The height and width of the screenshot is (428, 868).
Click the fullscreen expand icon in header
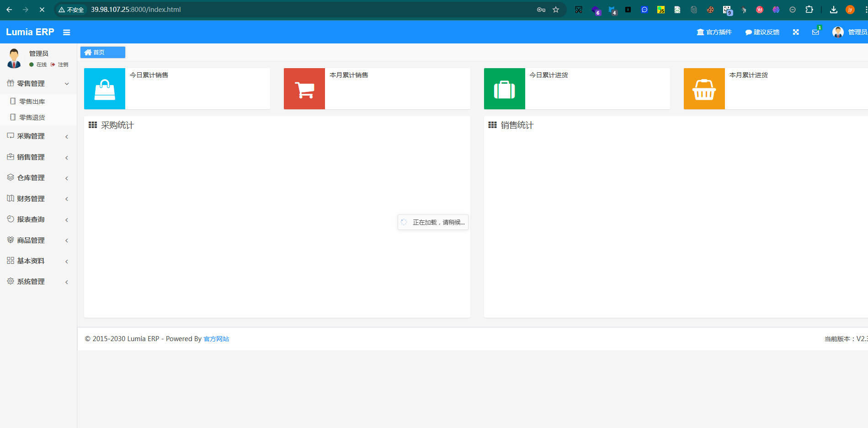[x=796, y=32]
